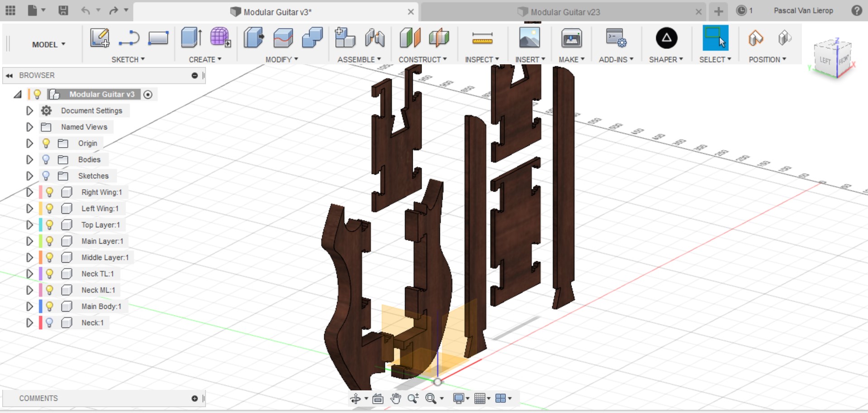Redo the last action
The width and height of the screenshot is (868, 413).
113,10
